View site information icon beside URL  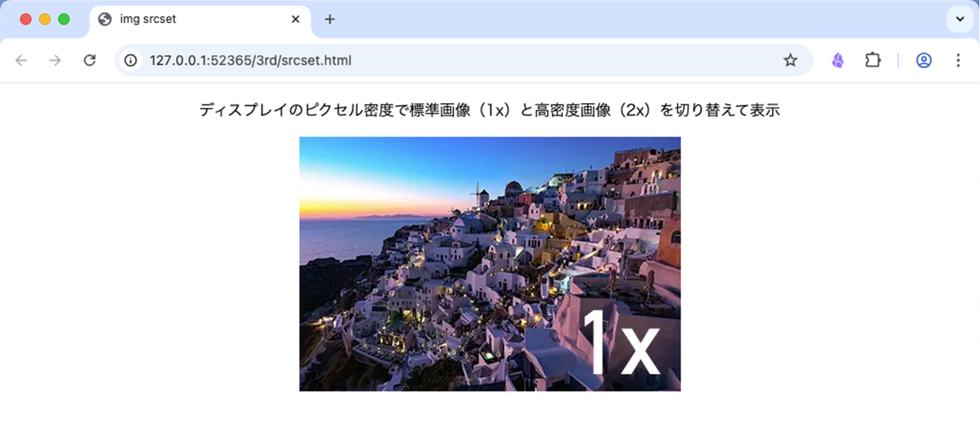[131, 60]
